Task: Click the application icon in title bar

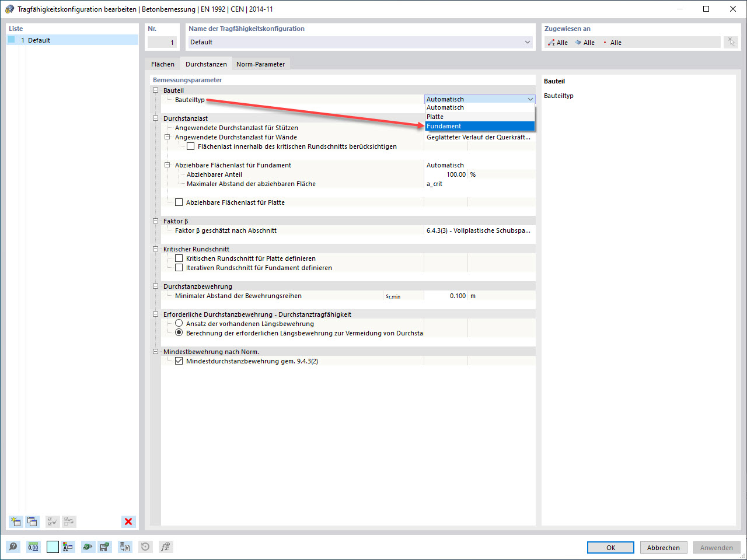Action: [x=9, y=9]
